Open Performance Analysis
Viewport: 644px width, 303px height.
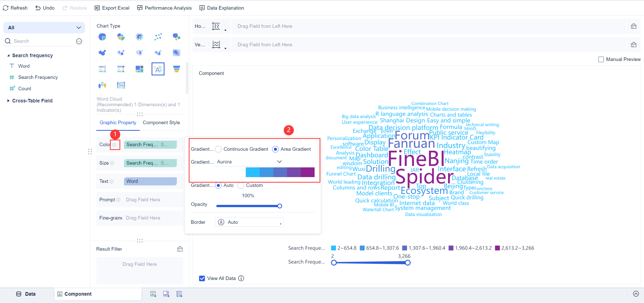click(x=164, y=8)
